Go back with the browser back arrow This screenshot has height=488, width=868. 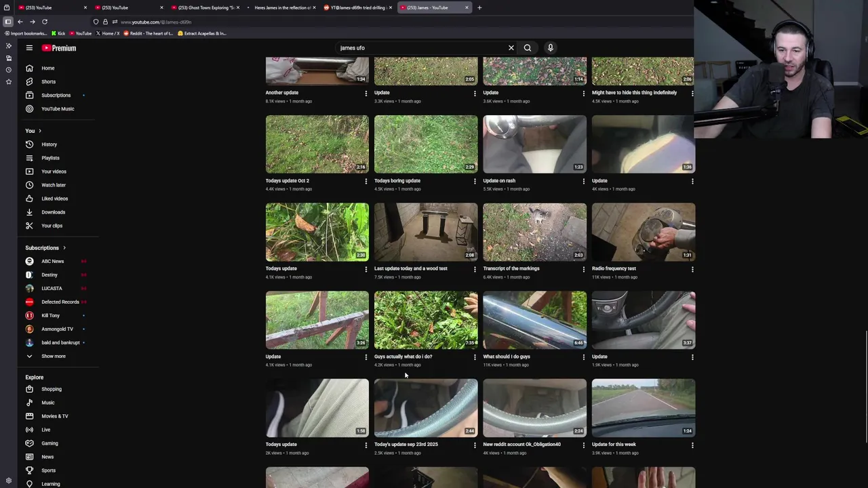20,22
